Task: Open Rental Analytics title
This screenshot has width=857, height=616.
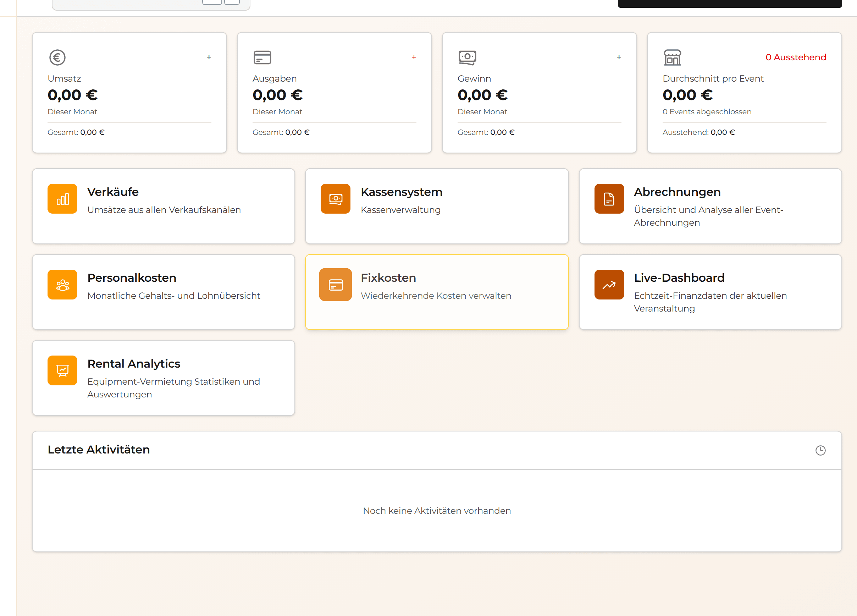Action: 134,364
